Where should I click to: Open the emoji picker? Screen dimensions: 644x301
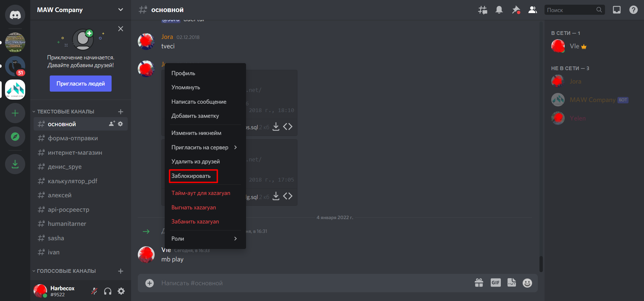(x=527, y=283)
